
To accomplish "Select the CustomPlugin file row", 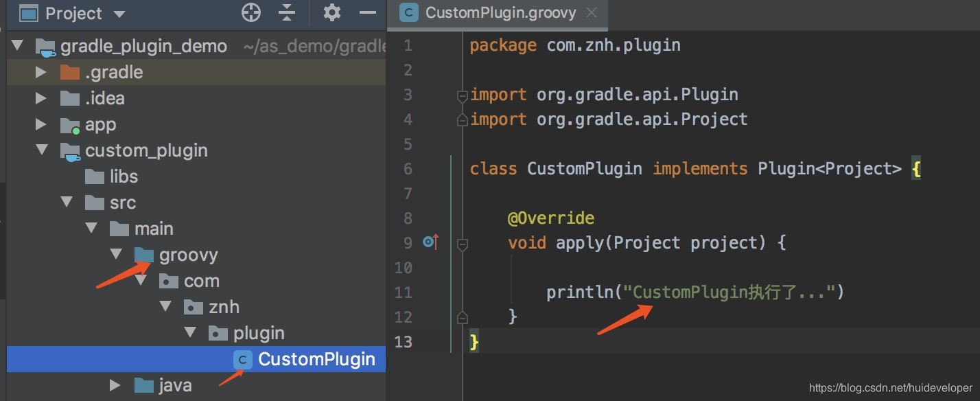I will point(196,359).
